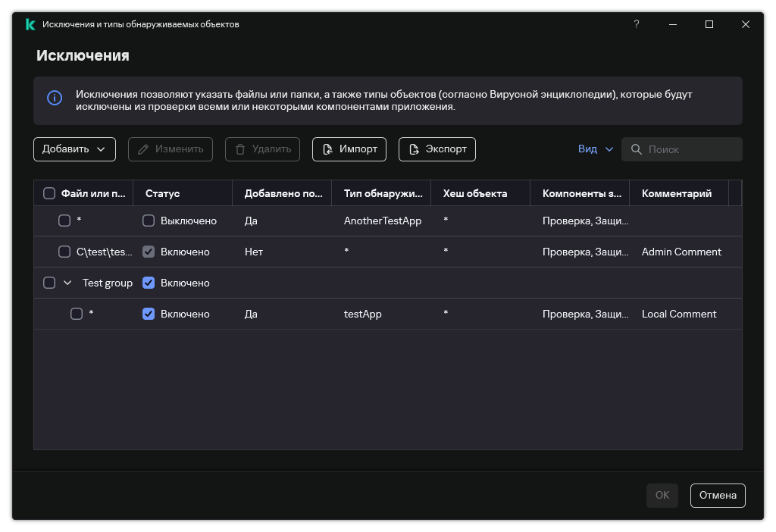The image size is (776, 532).
Task: Click the Изменить button
Action: [171, 149]
